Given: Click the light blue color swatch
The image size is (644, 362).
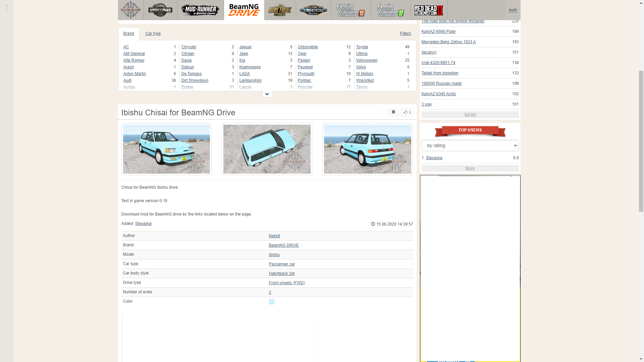Looking at the screenshot, I should point(271,302).
